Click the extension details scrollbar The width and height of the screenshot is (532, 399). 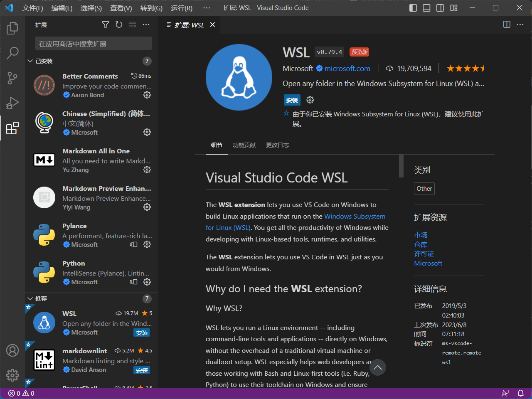(401, 166)
